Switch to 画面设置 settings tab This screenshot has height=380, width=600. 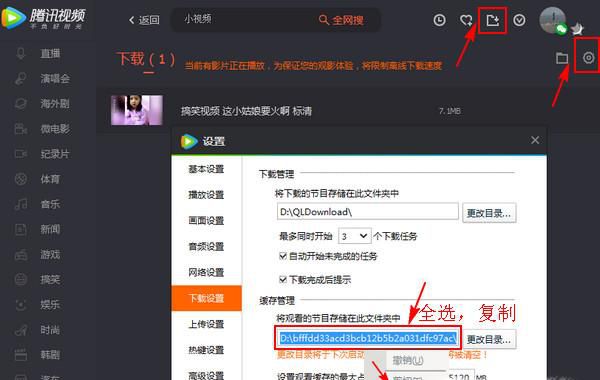tap(206, 221)
